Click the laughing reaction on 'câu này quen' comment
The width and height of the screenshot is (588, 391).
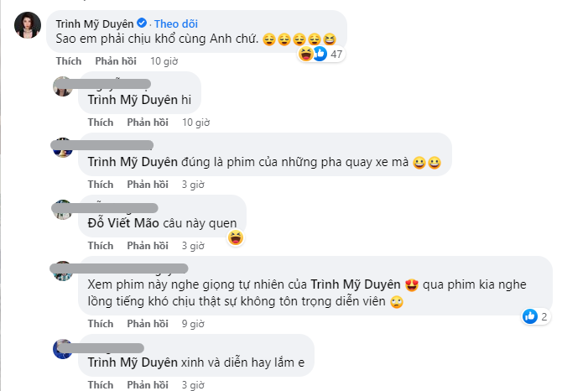point(236,238)
